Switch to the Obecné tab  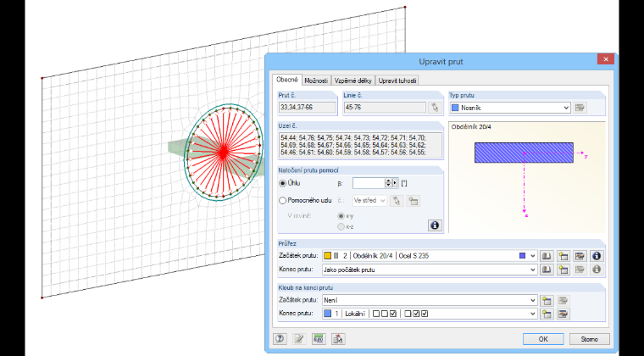(x=286, y=80)
